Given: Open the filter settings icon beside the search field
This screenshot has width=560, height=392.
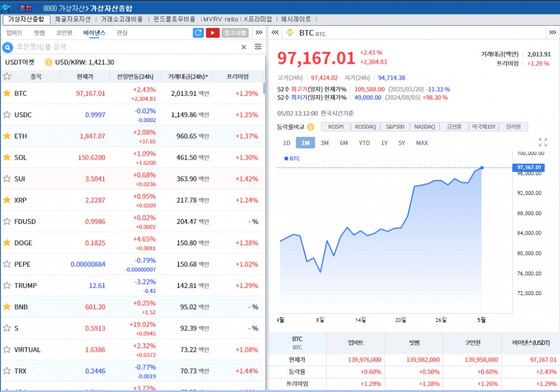Looking at the screenshot, I should tap(257, 47).
